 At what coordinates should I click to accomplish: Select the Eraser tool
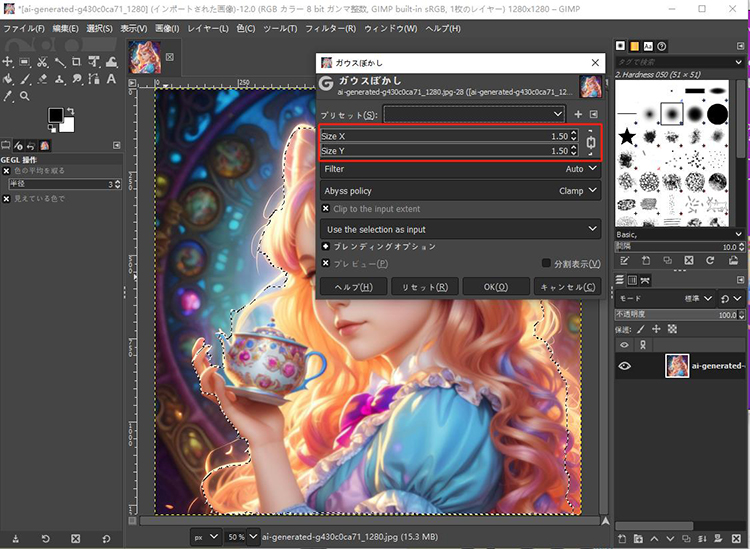42,79
